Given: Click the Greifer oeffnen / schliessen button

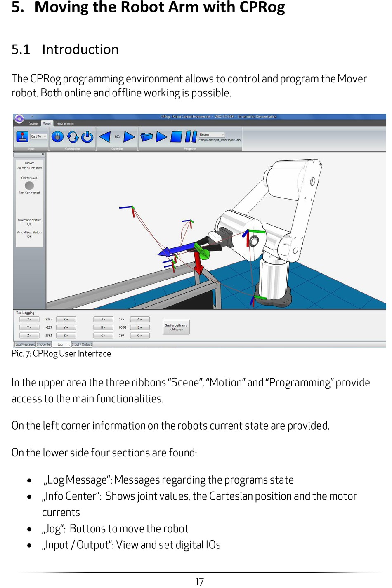Looking at the screenshot, I should (x=176, y=327).
